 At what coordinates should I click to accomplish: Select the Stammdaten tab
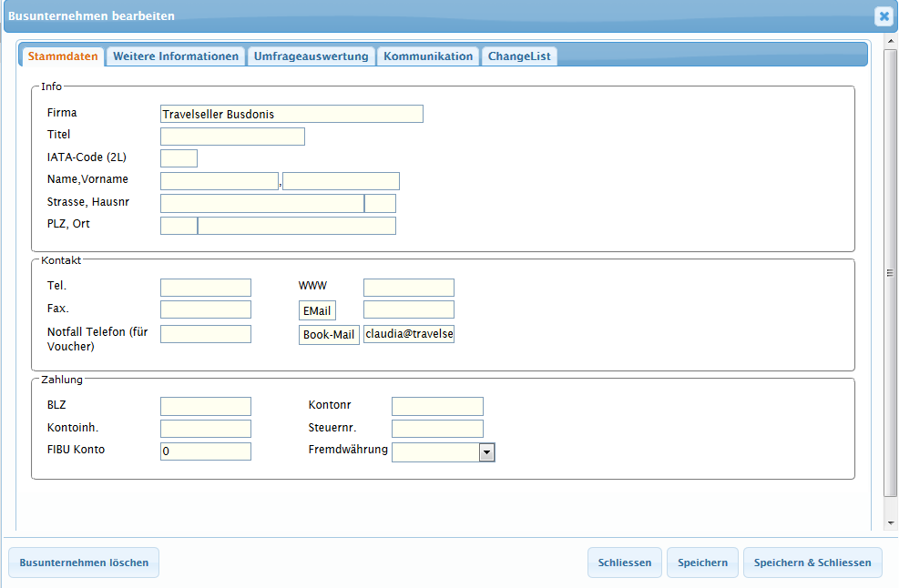click(63, 56)
